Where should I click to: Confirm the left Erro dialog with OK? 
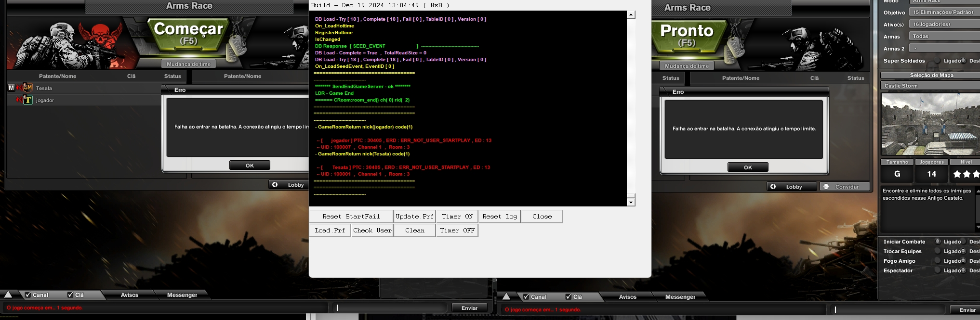click(250, 165)
